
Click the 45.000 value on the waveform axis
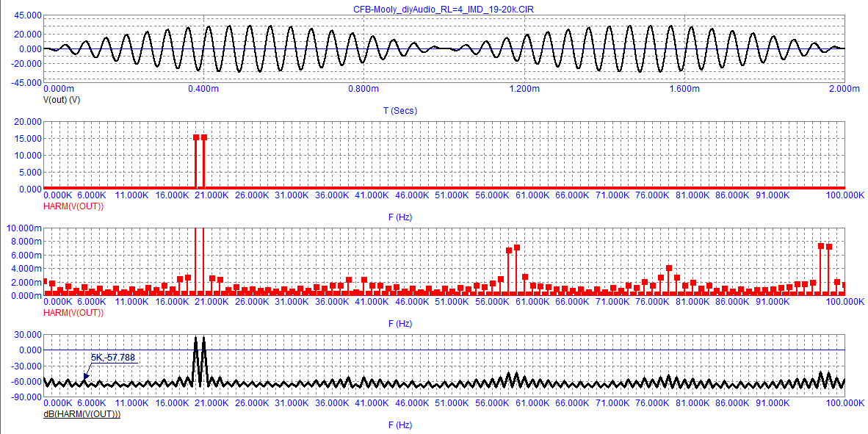tap(28, 16)
